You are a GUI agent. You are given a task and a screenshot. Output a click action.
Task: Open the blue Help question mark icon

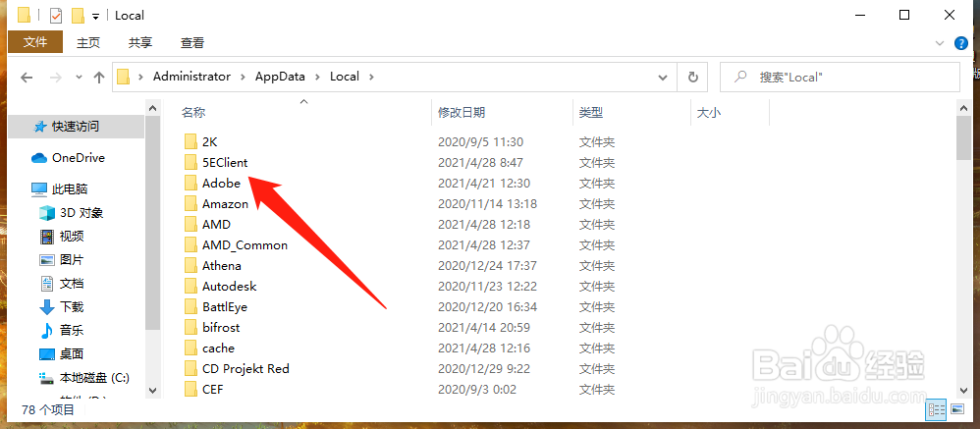coord(961,43)
